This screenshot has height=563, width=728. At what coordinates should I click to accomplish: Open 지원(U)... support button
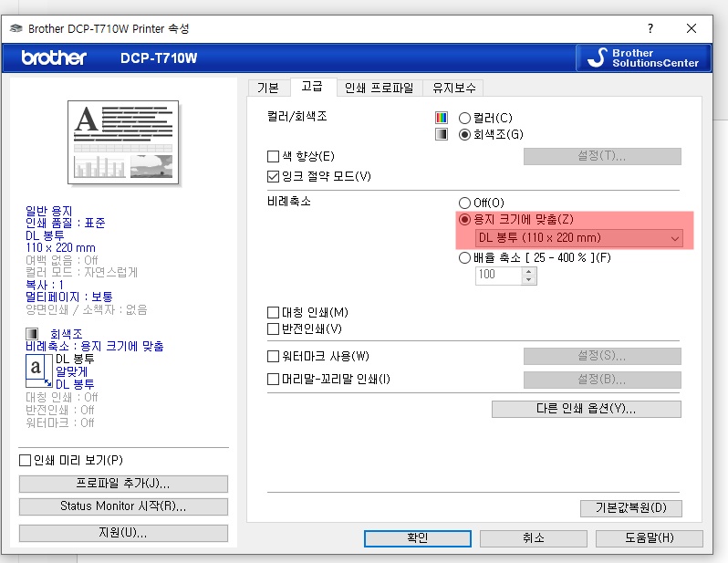(123, 533)
